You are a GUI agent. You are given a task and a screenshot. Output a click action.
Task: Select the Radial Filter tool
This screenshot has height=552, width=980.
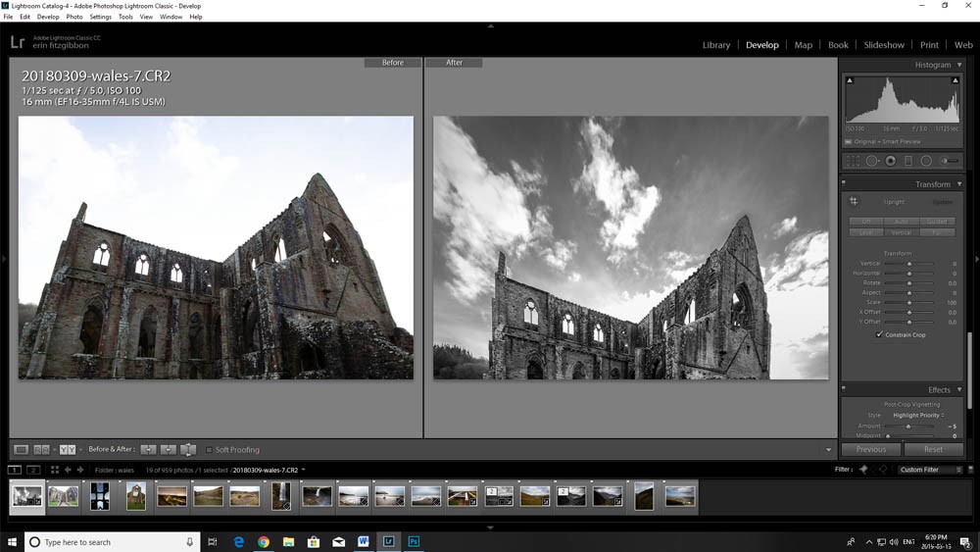coord(926,162)
